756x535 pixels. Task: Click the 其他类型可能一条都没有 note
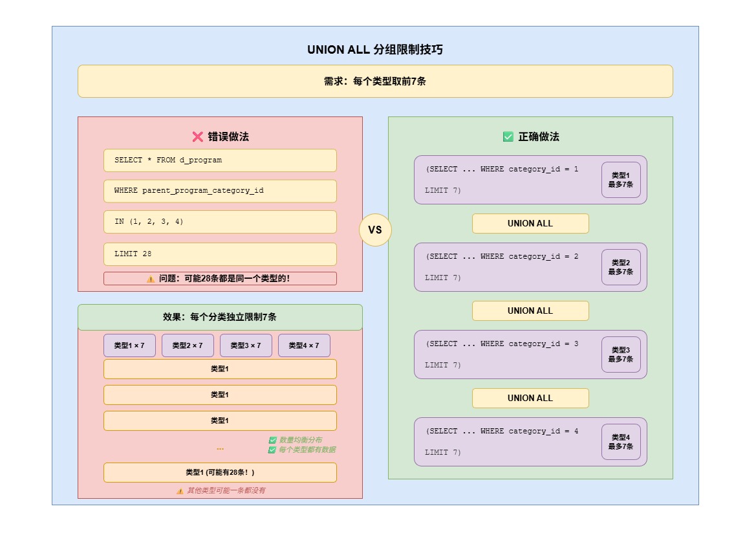(226, 490)
